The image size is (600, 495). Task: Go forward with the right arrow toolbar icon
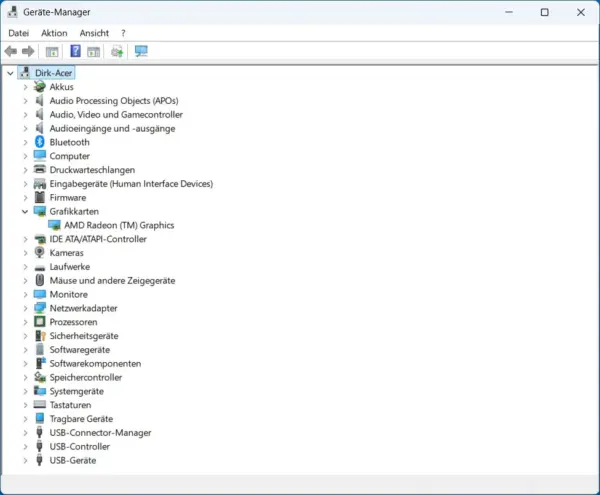coord(28,51)
